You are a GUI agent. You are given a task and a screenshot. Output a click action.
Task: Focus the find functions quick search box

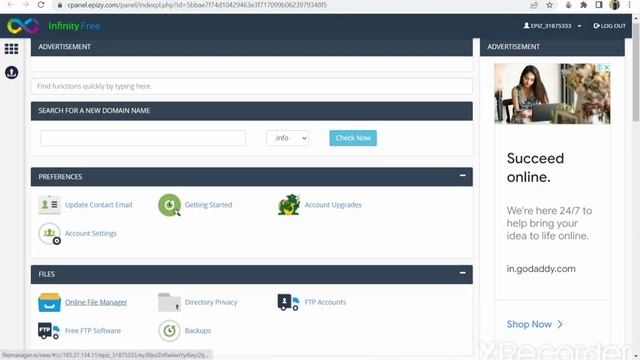pyautogui.click(x=252, y=86)
